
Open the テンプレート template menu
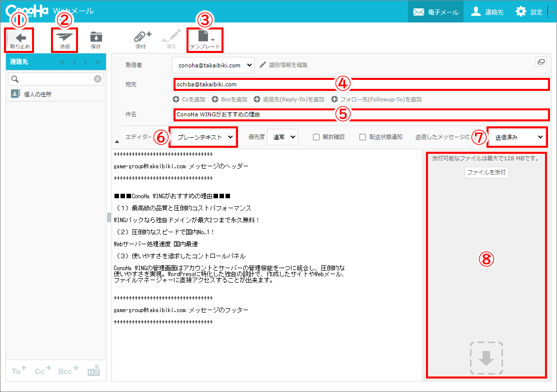tap(205, 40)
